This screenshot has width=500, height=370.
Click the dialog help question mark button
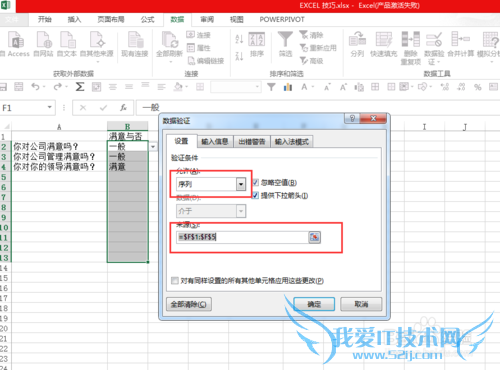tap(352, 118)
